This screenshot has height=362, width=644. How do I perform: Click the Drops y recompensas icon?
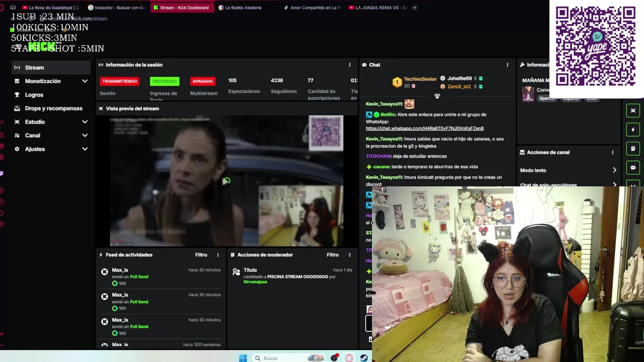click(17, 108)
